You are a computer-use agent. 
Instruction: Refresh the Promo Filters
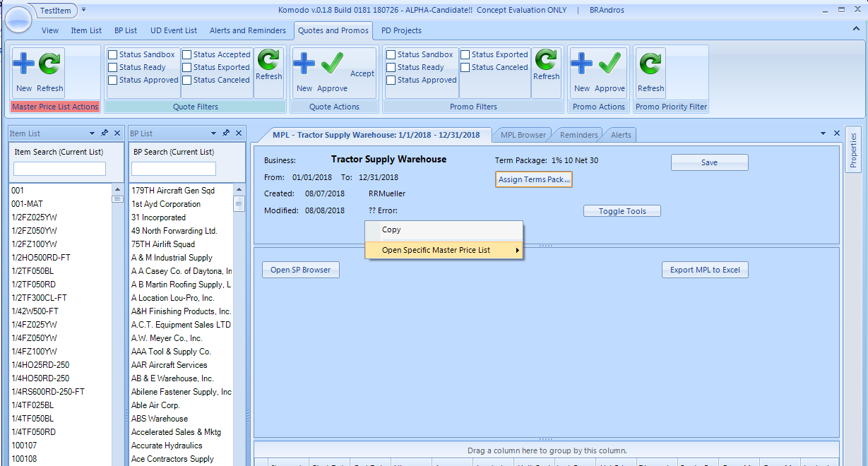[x=546, y=65]
